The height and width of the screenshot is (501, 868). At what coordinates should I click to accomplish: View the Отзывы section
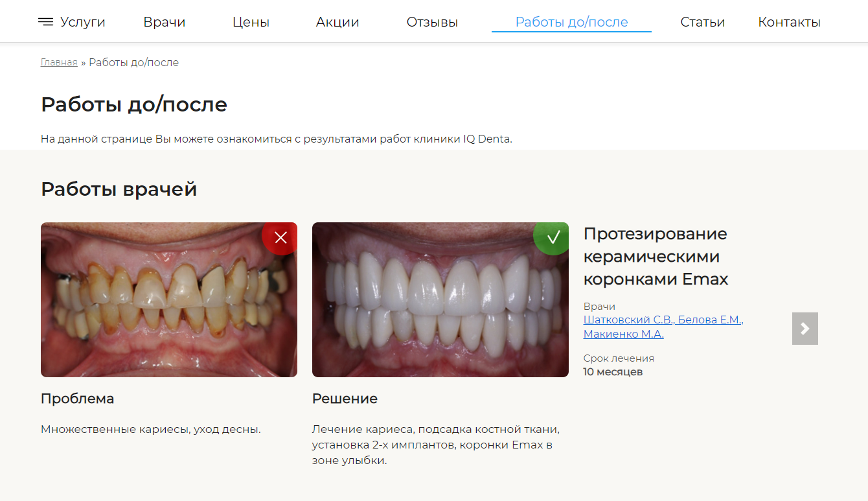coord(432,21)
